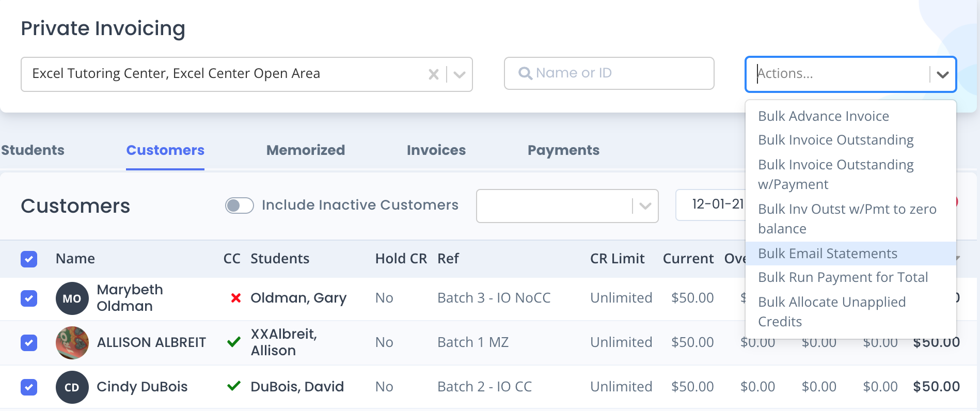Image resolution: width=980 pixels, height=411 pixels.
Task: Uncheck ALLISON ALBREIT's row checkbox
Action: coord(29,342)
